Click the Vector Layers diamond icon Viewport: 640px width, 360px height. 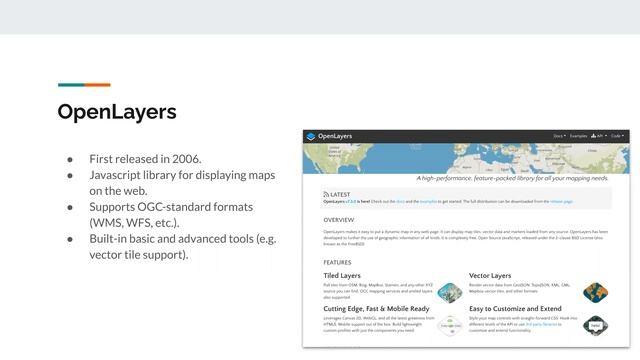pyautogui.click(x=596, y=292)
